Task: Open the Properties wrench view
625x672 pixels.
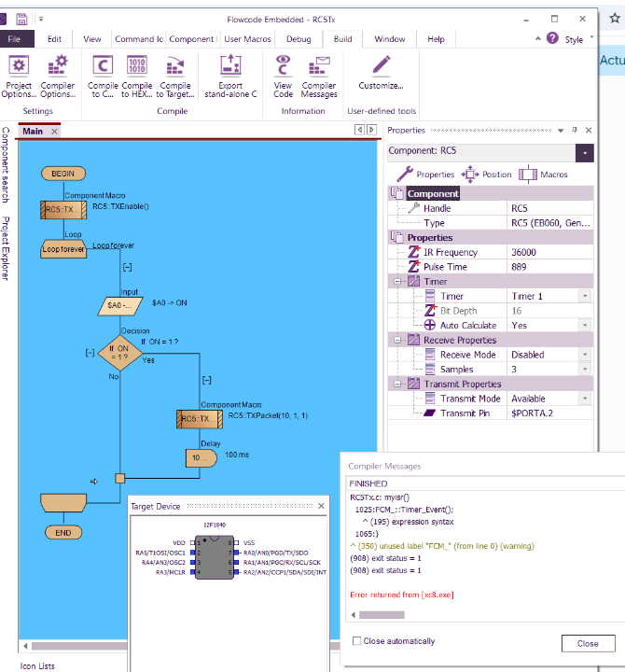Action: 425,175
